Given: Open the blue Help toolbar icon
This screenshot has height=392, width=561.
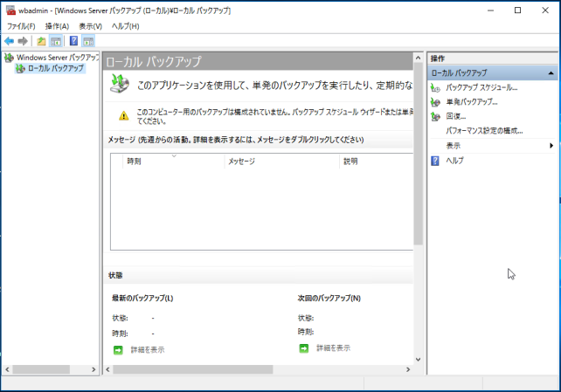Looking at the screenshot, I should click(73, 41).
